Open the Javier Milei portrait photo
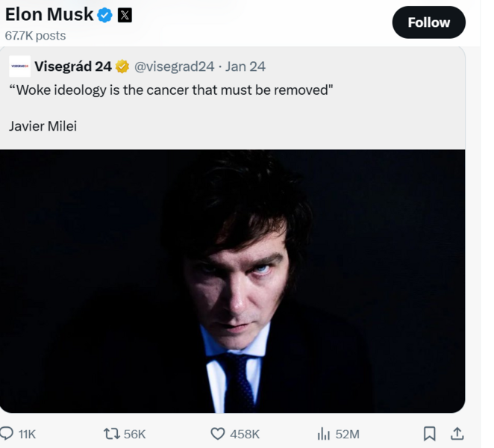494x448 pixels. 232,280
